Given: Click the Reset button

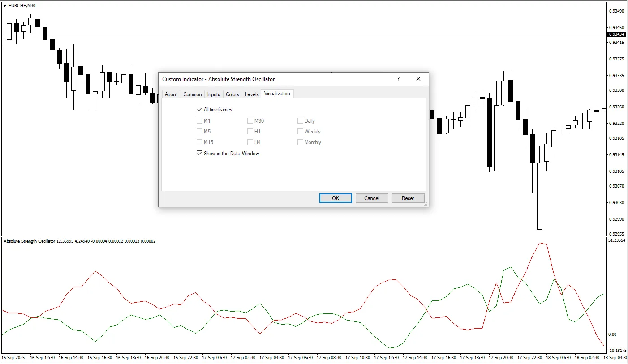Looking at the screenshot, I should pos(408,198).
